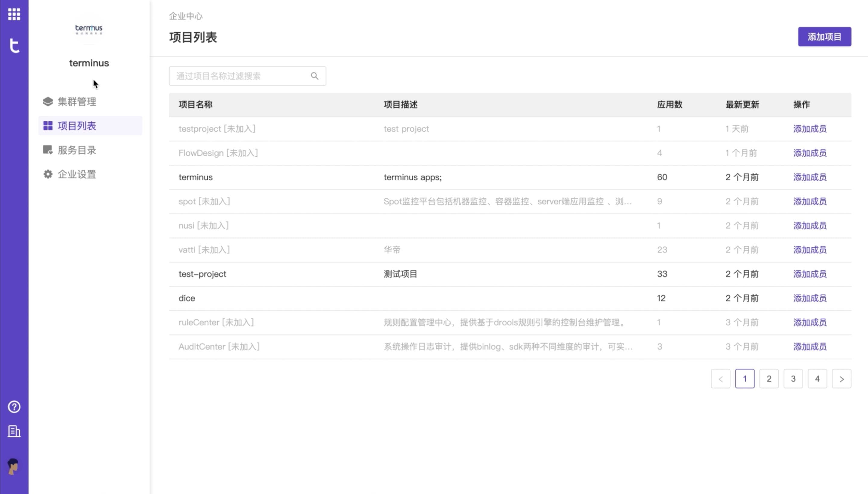The image size is (868, 494).
Task: Open 企业设置 enterprise settings
Action: [77, 174]
